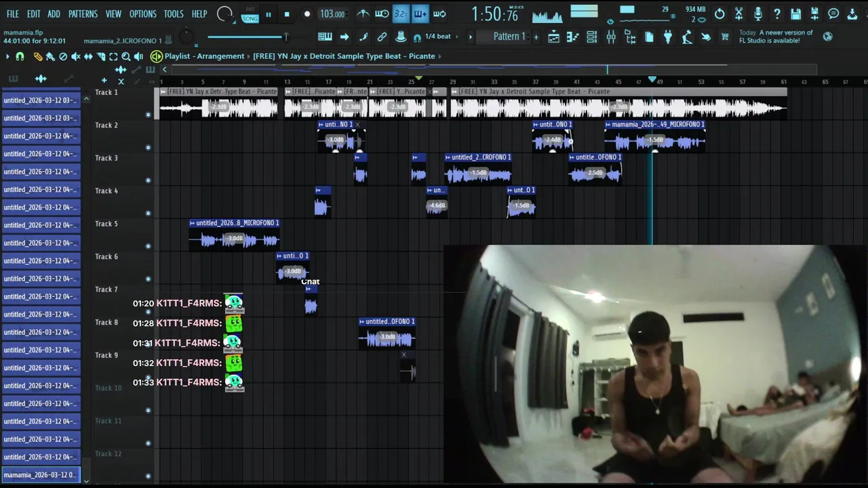Open the Playlist view button
The height and width of the screenshot is (488, 868).
click(x=553, y=37)
